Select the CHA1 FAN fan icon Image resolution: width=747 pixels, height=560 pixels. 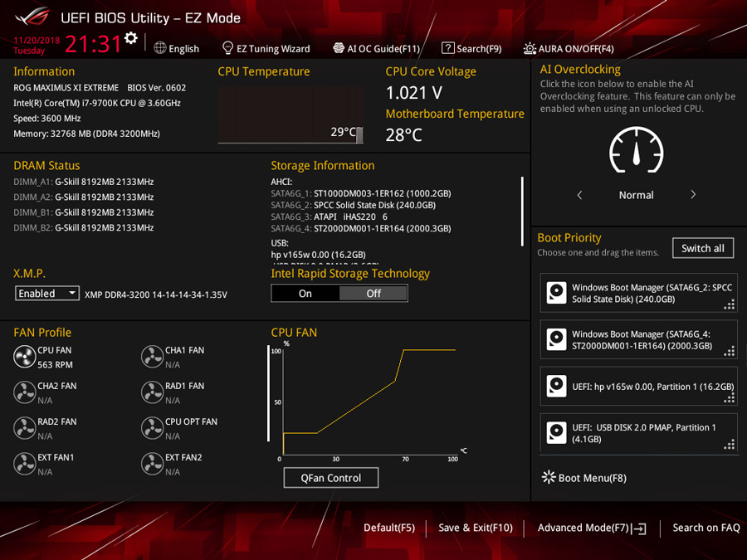click(153, 357)
